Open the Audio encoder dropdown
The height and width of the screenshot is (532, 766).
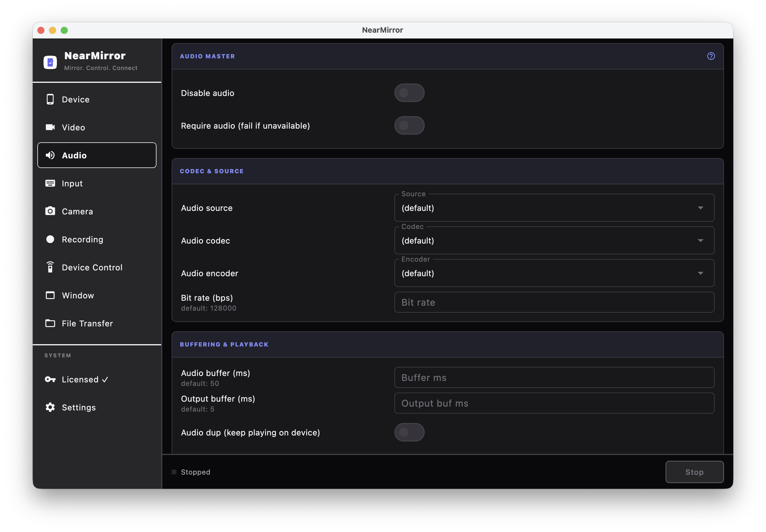pyautogui.click(x=554, y=273)
